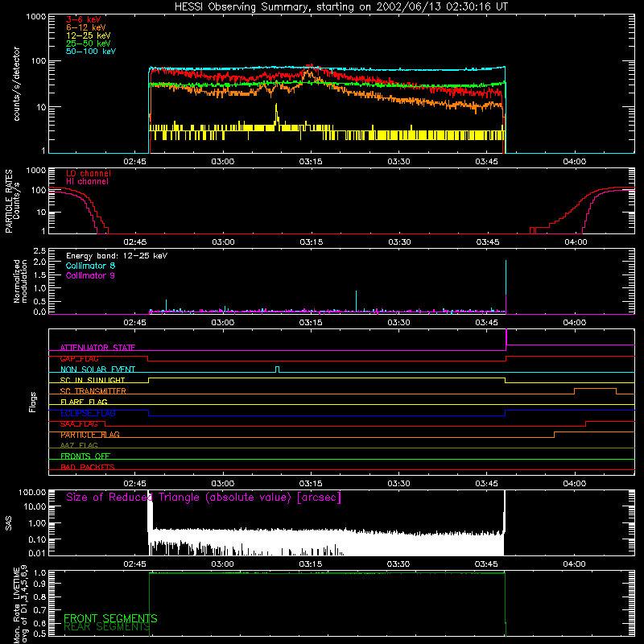The width and height of the screenshot is (644, 644).
Task: Click the 'SC_IN_SUNLIGHT' flag label
Action: pos(93,380)
